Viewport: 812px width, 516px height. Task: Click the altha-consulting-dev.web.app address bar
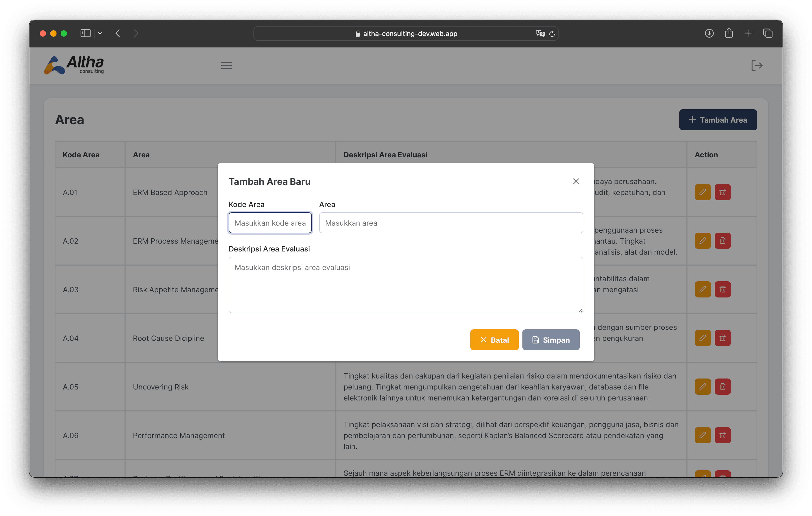406,33
